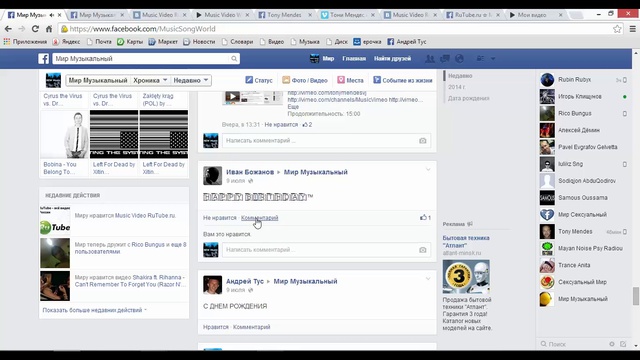Click the Facebook logo icon
Viewport: 640px width, 360px height.
(x=44, y=59)
